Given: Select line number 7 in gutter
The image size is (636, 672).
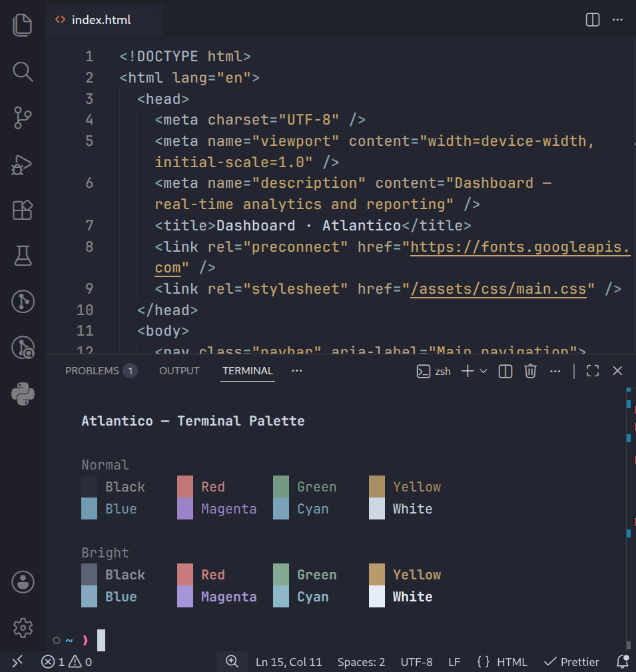Looking at the screenshot, I should (x=89, y=225).
